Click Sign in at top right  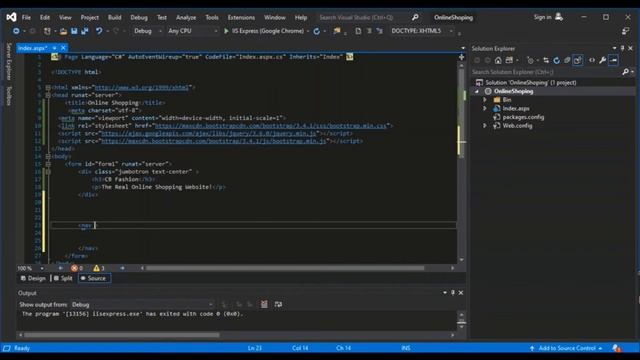coord(542,17)
